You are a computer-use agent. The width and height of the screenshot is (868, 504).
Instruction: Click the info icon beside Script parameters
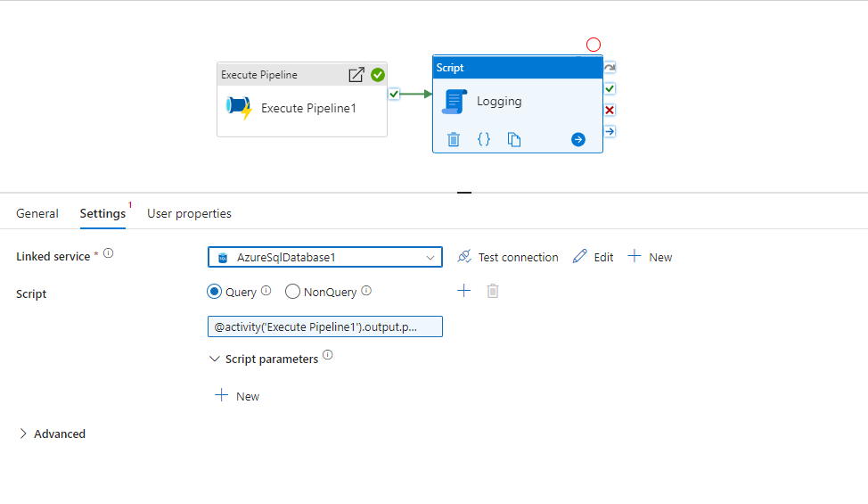point(328,355)
